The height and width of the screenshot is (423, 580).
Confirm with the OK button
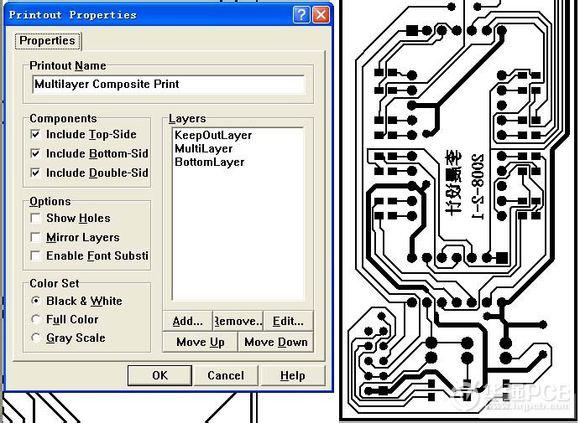(160, 376)
